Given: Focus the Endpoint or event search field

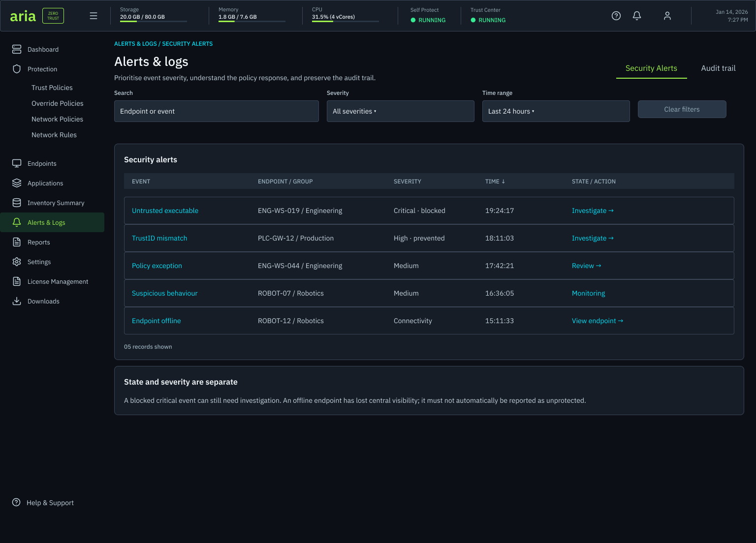Looking at the screenshot, I should point(217,111).
